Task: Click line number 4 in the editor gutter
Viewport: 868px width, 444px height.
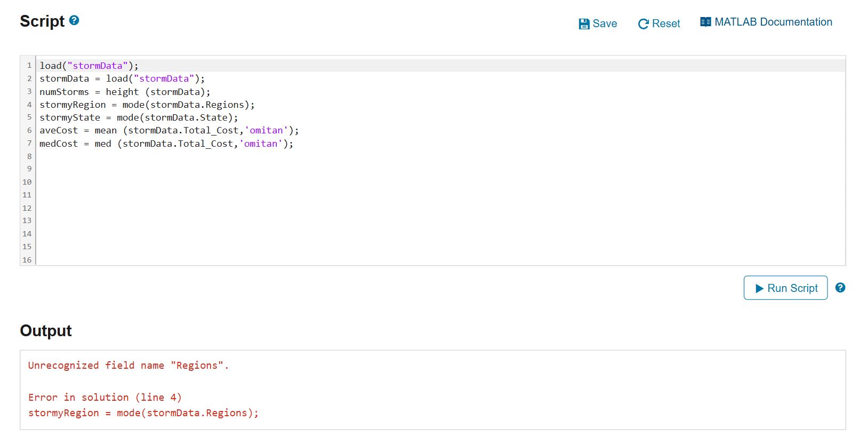Action: [x=29, y=105]
